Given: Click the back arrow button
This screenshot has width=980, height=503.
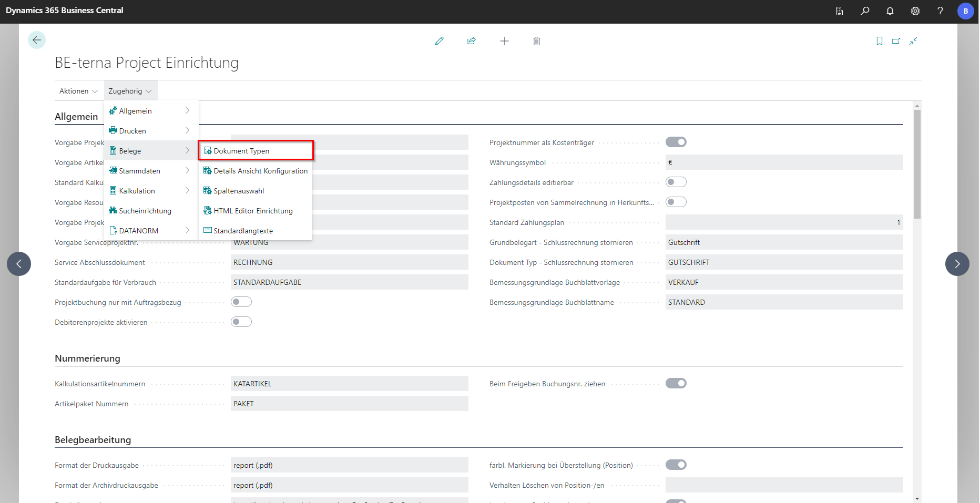Looking at the screenshot, I should pyautogui.click(x=37, y=40).
